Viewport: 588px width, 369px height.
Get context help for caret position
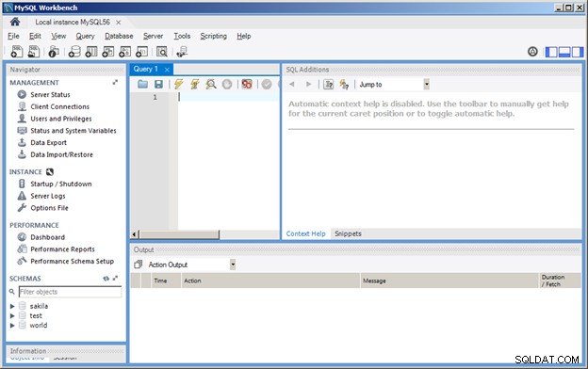click(329, 85)
